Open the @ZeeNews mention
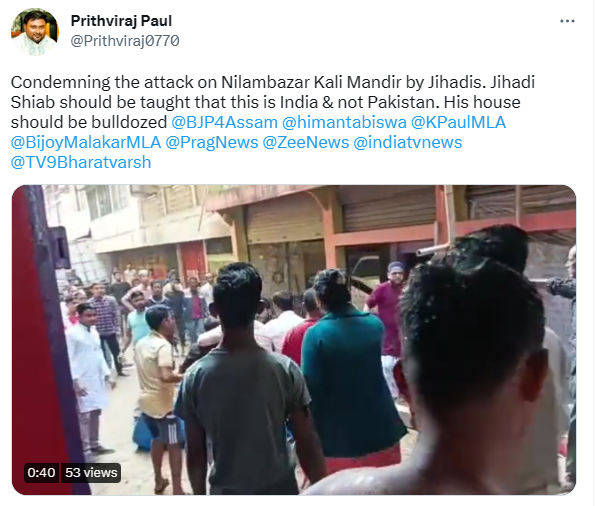Screen dimensions: 596x506 (x=306, y=142)
